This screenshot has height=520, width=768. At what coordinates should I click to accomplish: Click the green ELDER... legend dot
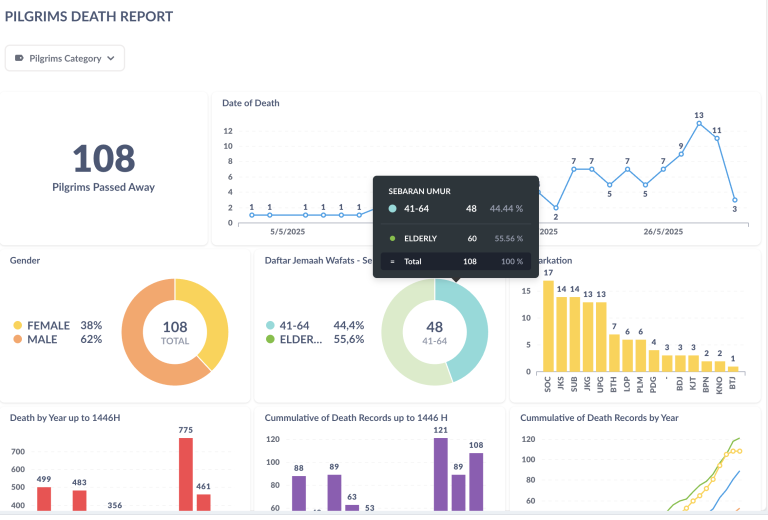point(270,339)
